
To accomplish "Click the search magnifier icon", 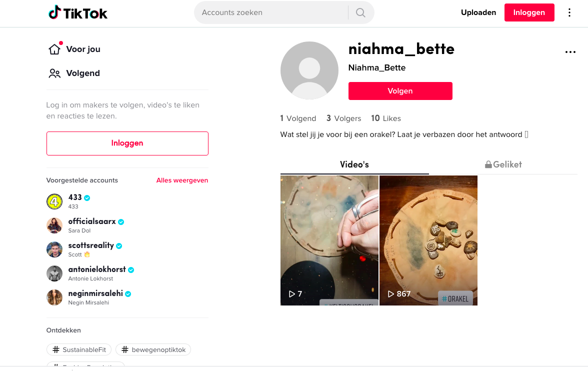I will pos(360,12).
